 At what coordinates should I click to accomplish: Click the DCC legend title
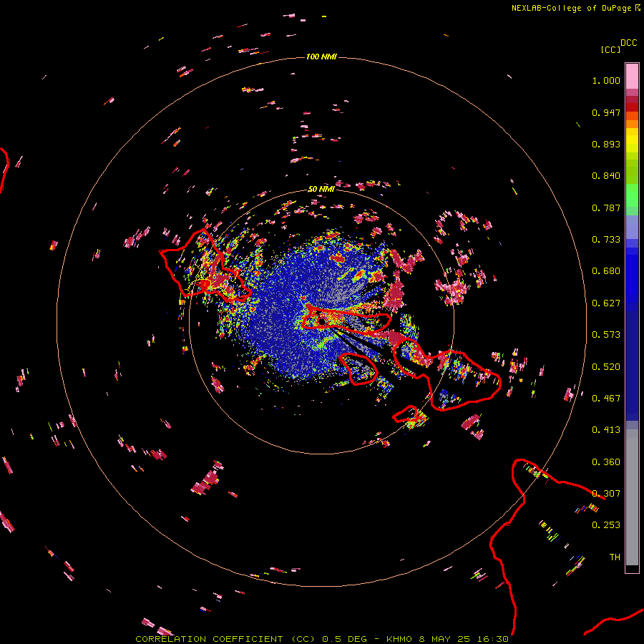[628, 43]
